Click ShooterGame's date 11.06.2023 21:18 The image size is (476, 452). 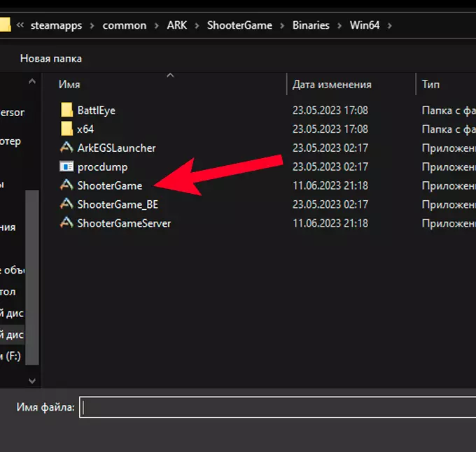pos(330,185)
